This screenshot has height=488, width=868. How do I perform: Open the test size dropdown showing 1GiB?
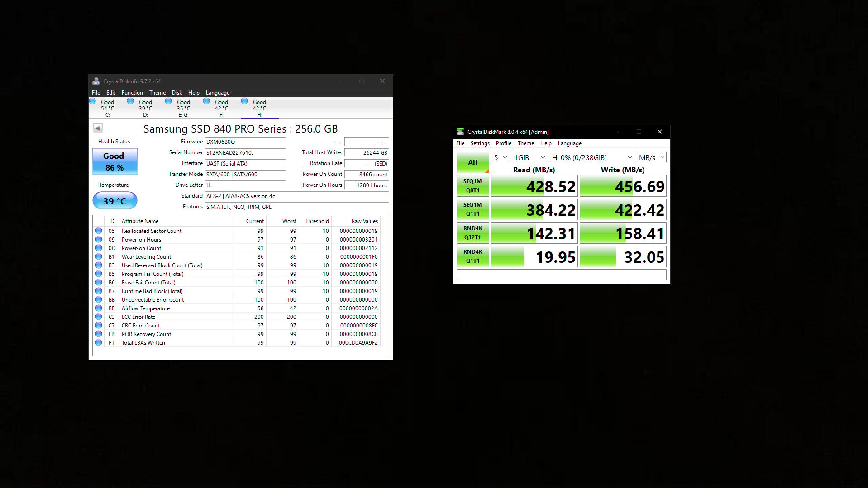(529, 157)
